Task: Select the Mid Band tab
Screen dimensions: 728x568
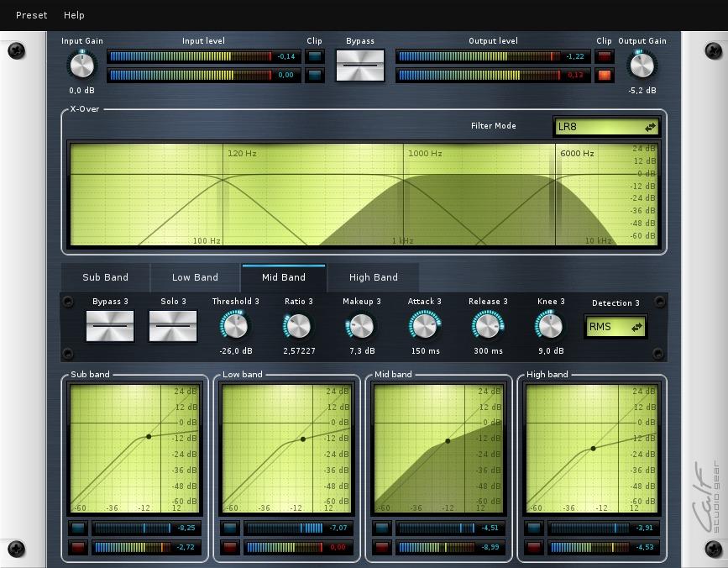Action: click(x=284, y=277)
